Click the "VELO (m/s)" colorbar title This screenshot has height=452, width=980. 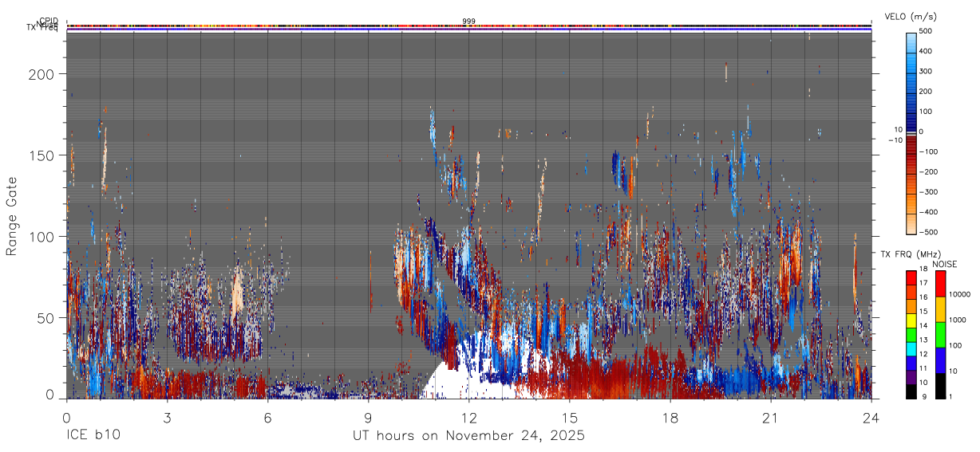point(911,16)
